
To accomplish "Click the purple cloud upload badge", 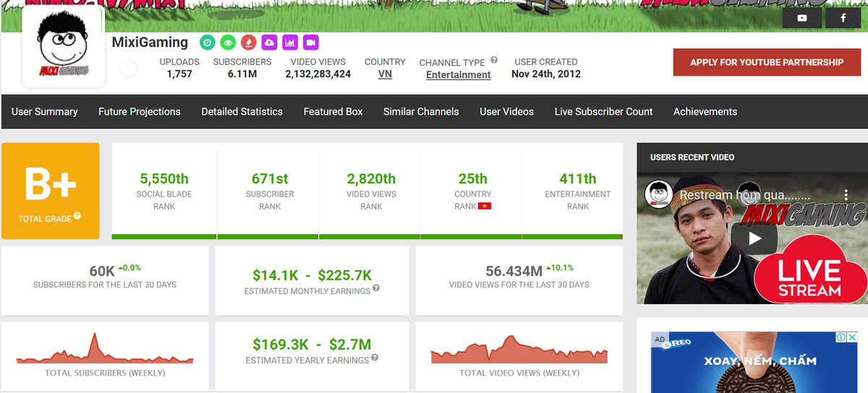I will 269,43.
